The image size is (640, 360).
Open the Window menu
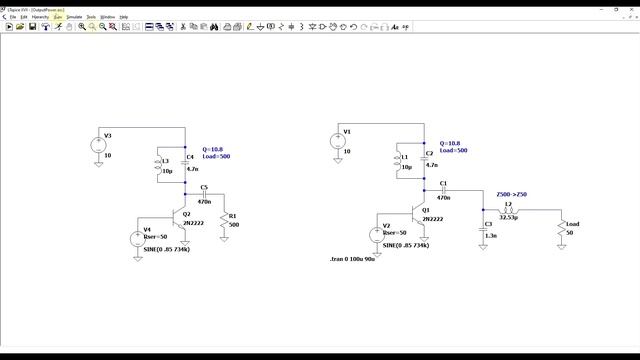coord(108,17)
